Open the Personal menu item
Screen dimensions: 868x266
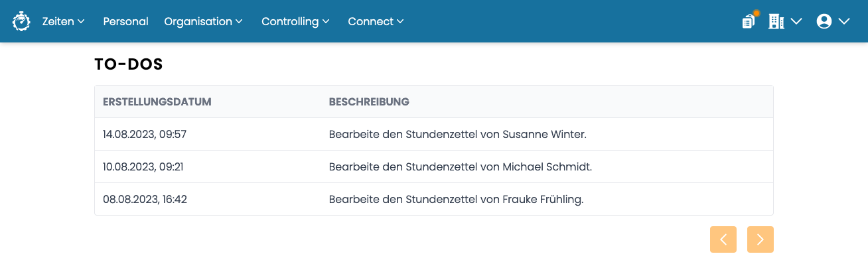tap(126, 21)
